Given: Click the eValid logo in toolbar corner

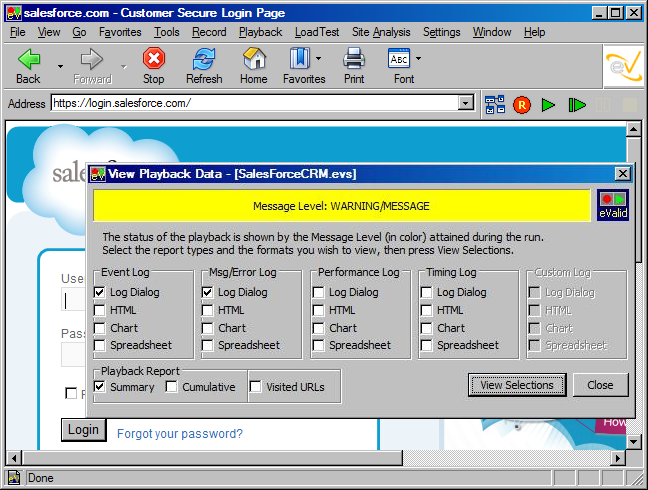Looking at the screenshot, I should tap(624, 67).
